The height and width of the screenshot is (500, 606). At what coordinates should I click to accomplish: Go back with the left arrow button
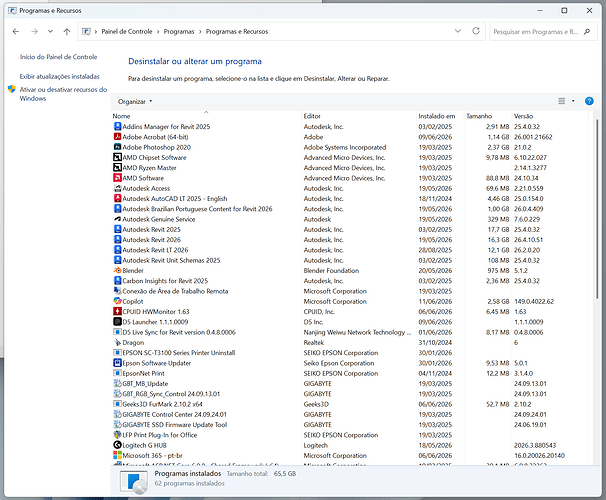pos(16,32)
